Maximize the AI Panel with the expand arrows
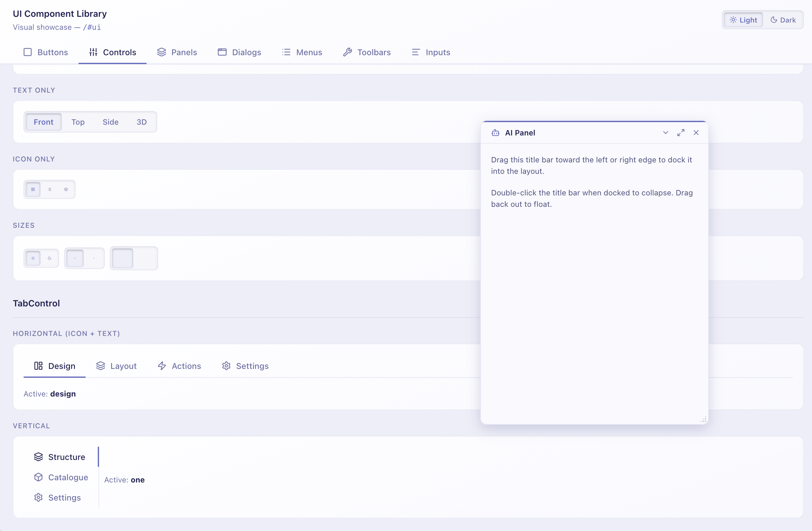The height and width of the screenshot is (531, 812). pyautogui.click(x=681, y=133)
